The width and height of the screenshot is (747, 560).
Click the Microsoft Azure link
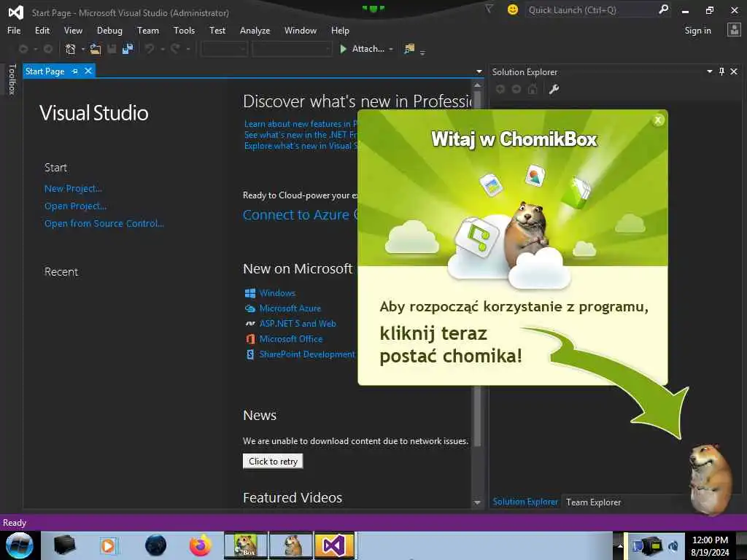tap(290, 308)
